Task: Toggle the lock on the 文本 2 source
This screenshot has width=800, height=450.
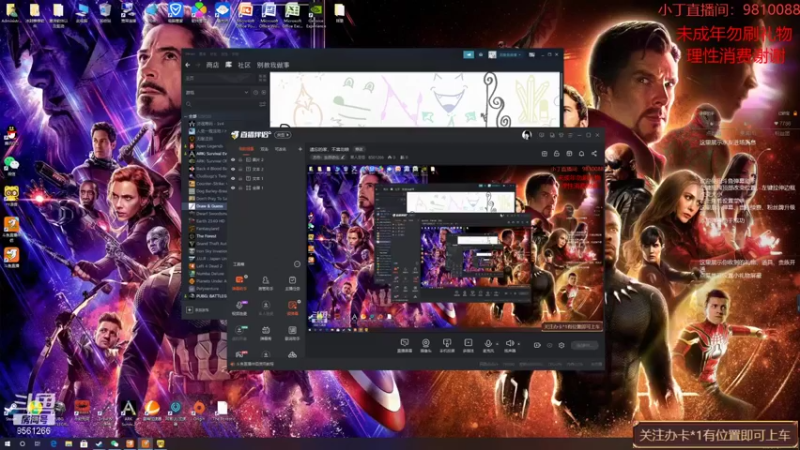Action: click(x=241, y=169)
